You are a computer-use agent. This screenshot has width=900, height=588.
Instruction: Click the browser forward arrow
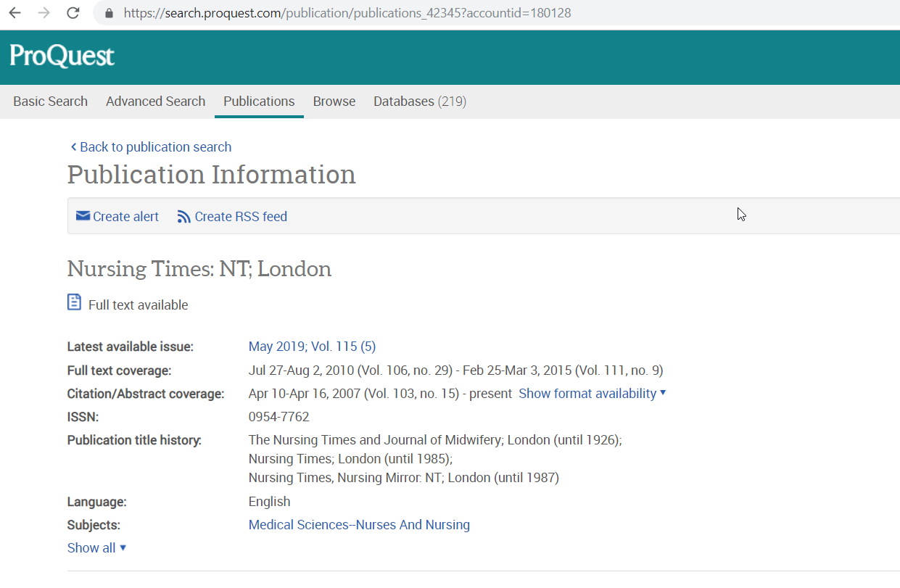(44, 13)
